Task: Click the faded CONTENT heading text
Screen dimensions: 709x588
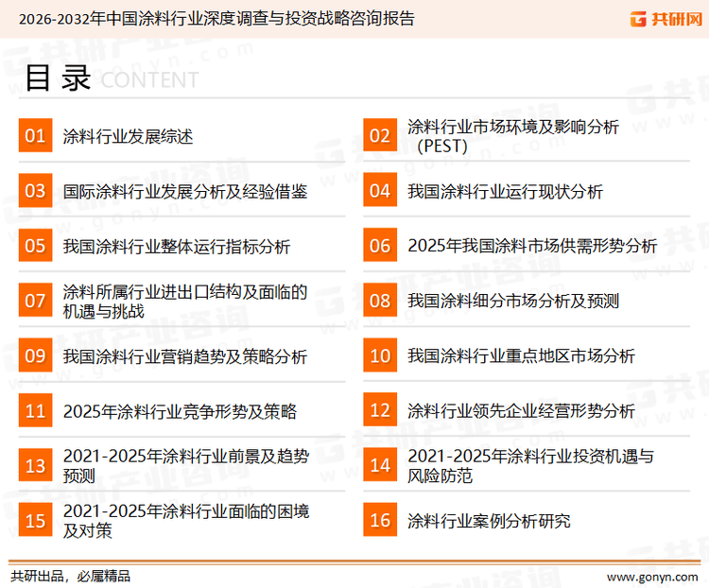Action: pos(149,80)
